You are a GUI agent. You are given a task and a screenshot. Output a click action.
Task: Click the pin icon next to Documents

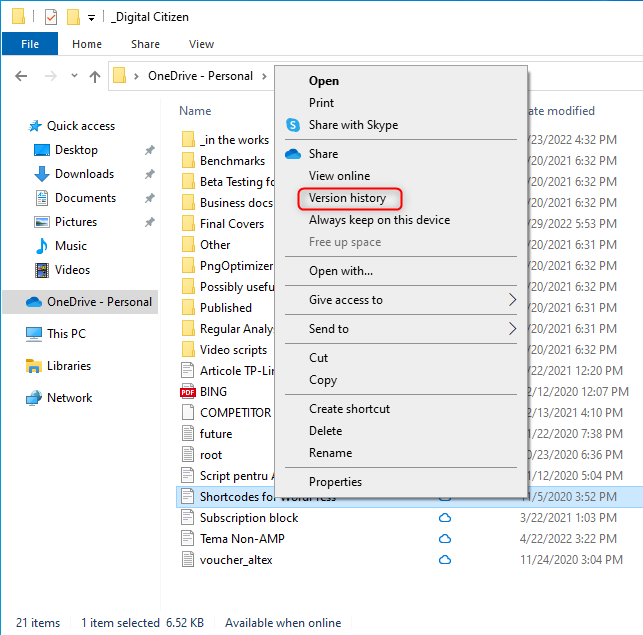pos(150,198)
